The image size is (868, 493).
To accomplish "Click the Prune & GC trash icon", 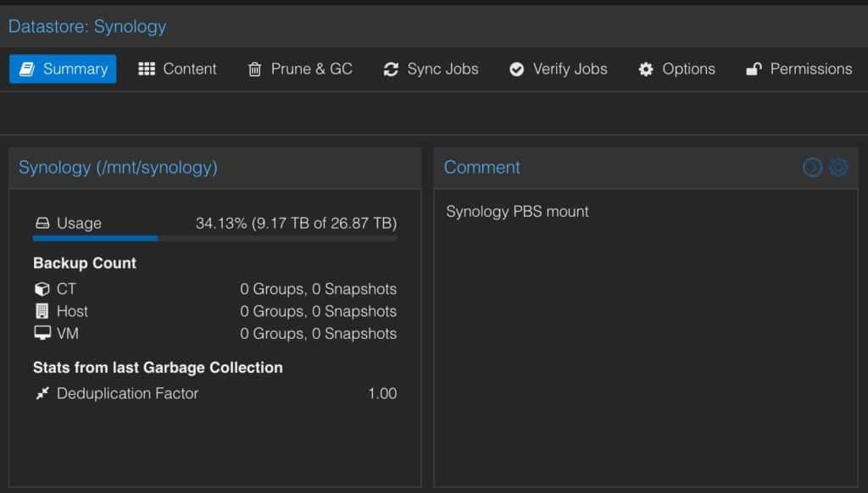I will tap(254, 69).
